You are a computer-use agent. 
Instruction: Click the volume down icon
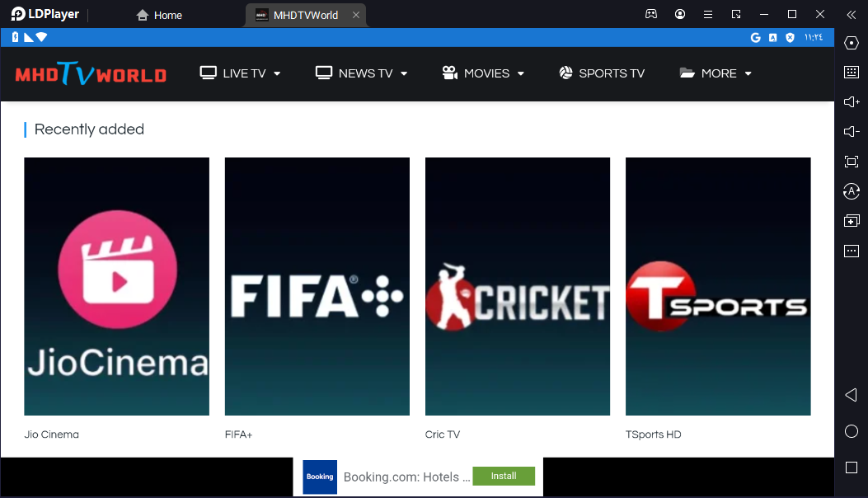pyautogui.click(x=852, y=131)
